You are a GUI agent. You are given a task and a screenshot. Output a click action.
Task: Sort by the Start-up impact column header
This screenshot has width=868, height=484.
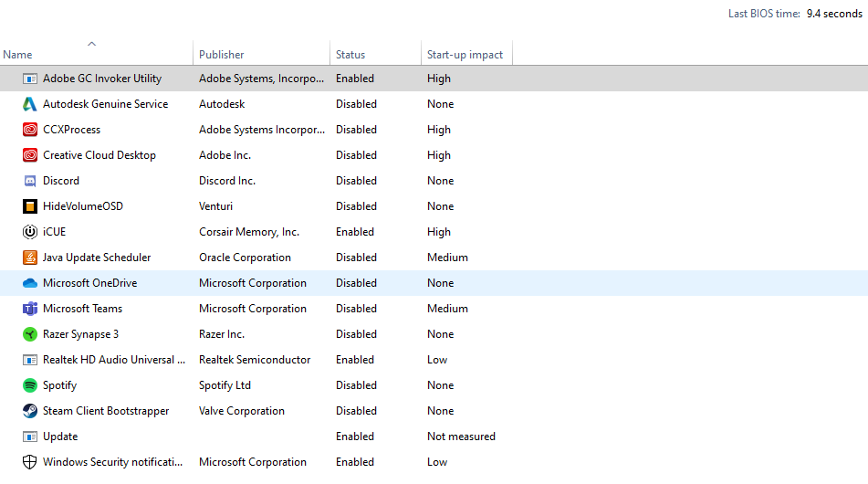(465, 55)
